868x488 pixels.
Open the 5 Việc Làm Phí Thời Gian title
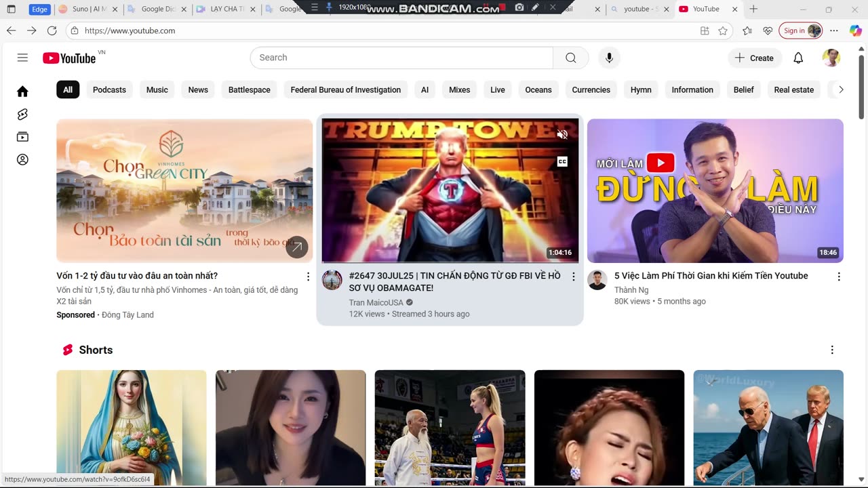[711, 276]
